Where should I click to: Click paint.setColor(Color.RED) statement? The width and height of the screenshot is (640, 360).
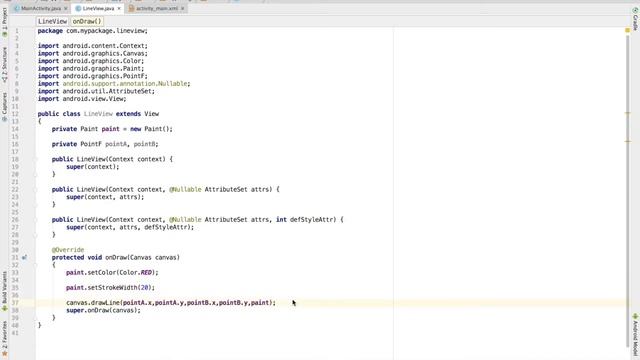coord(112,272)
